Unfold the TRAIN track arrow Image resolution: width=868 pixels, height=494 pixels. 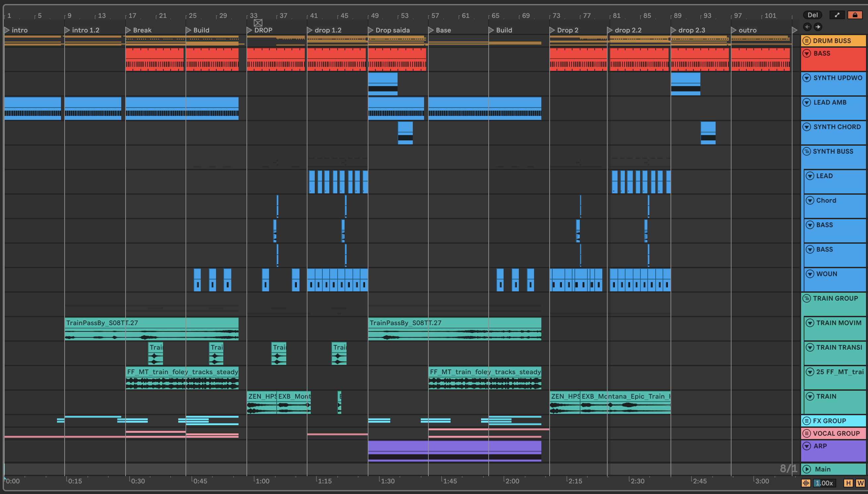pos(810,396)
